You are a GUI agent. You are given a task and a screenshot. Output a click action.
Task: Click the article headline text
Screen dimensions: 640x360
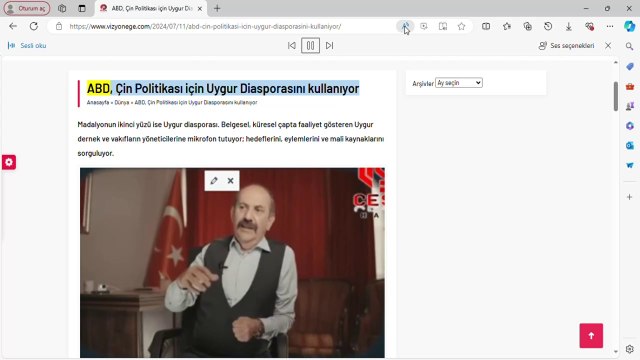pos(223,88)
